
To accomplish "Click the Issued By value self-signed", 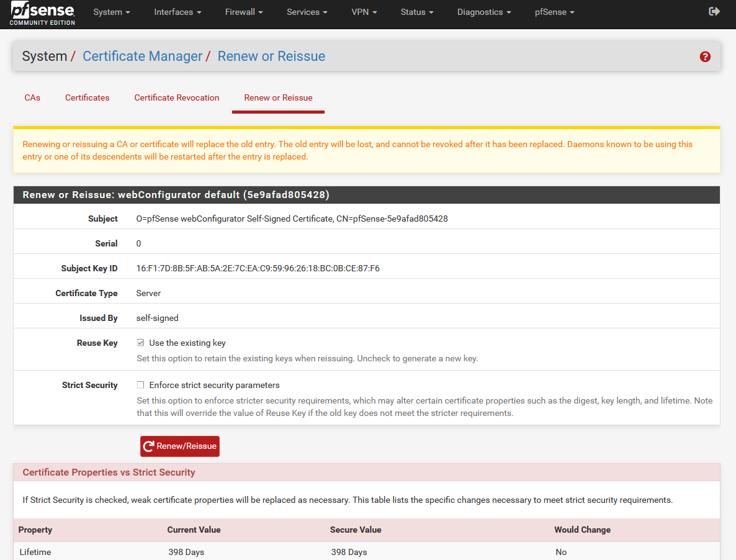I will pos(157,318).
